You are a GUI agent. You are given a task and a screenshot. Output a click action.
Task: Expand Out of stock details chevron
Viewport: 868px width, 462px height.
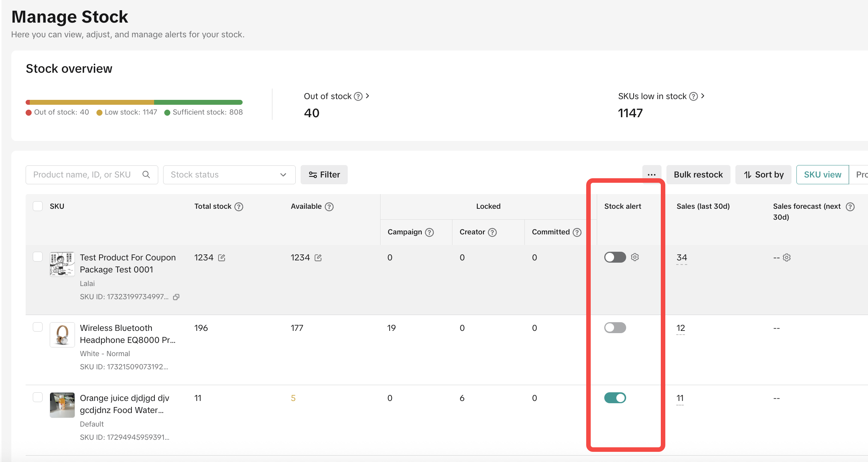pyautogui.click(x=367, y=96)
